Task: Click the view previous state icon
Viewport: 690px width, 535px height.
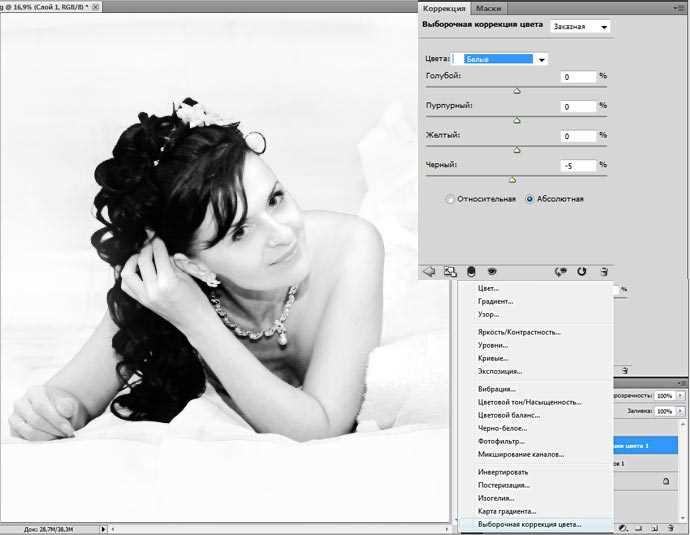Action: coord(560,272)
